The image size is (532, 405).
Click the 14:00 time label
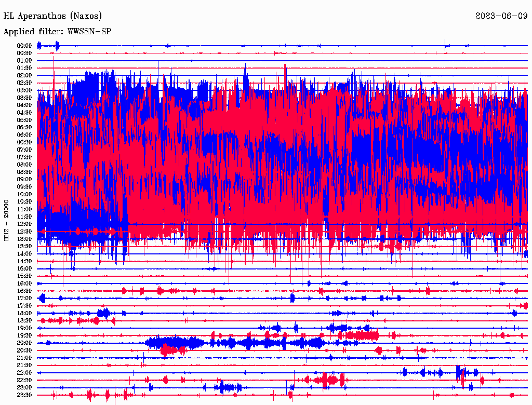pyautogui.click(x=24, y=254)
